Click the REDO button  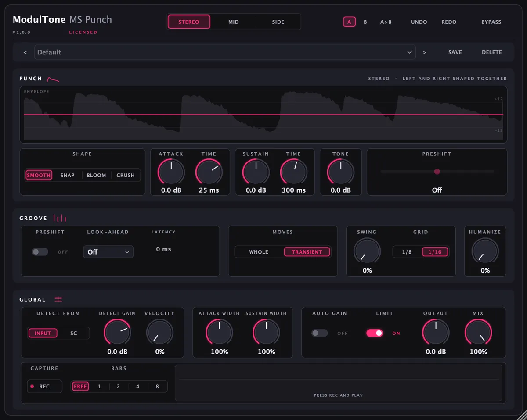tap(449, 22)
